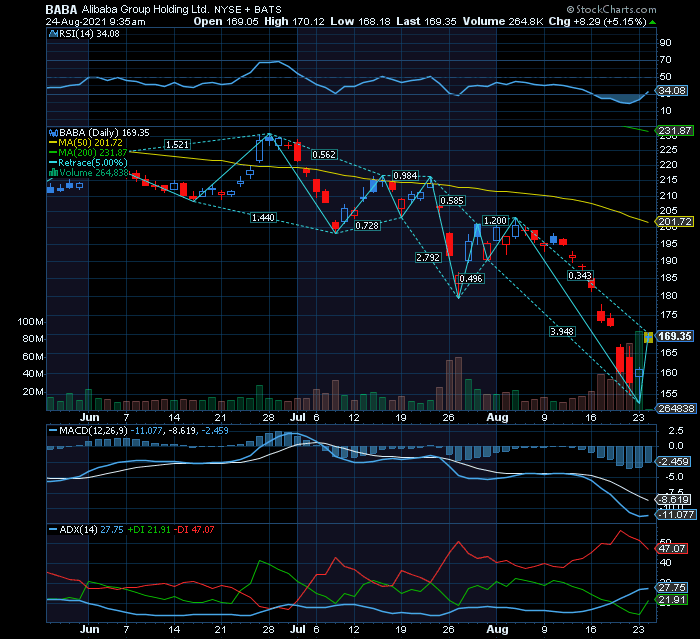Click the blue MACD legend line swatch
This screenshot has width=700, height=639.
[53, 431]
